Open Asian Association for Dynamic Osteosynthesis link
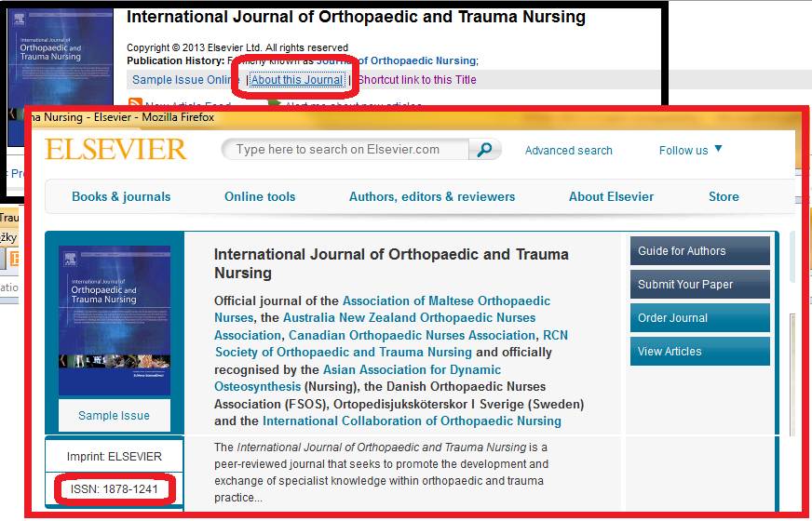Image resolution: width=812 pixels, height=521 pixels. pyautogui.click(x=358, y=379)
